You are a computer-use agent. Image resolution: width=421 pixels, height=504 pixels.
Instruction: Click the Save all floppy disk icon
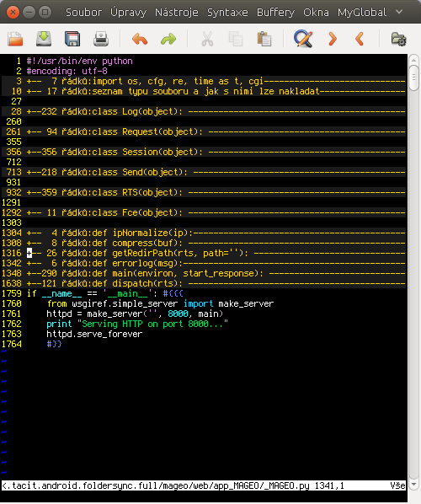(x=72, y=39)
